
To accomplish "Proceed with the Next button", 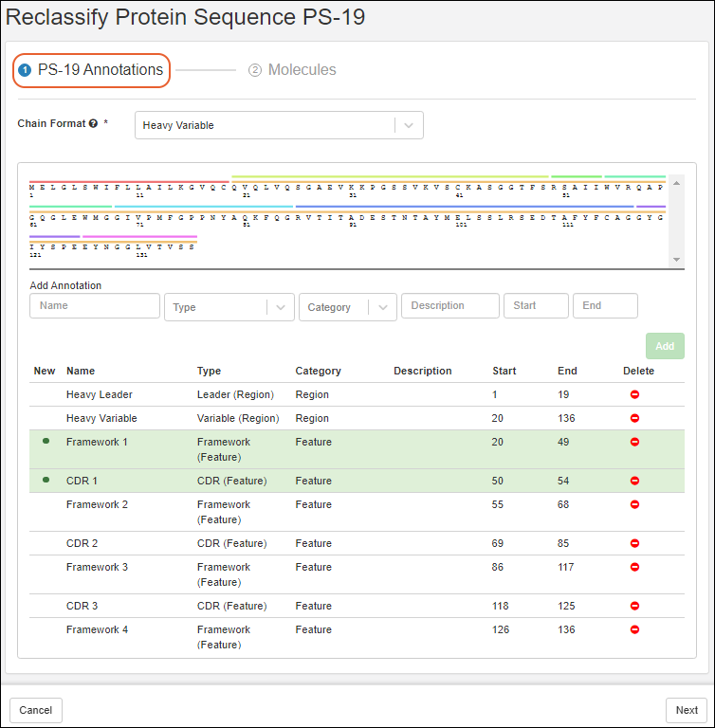I will click(686, 710).
